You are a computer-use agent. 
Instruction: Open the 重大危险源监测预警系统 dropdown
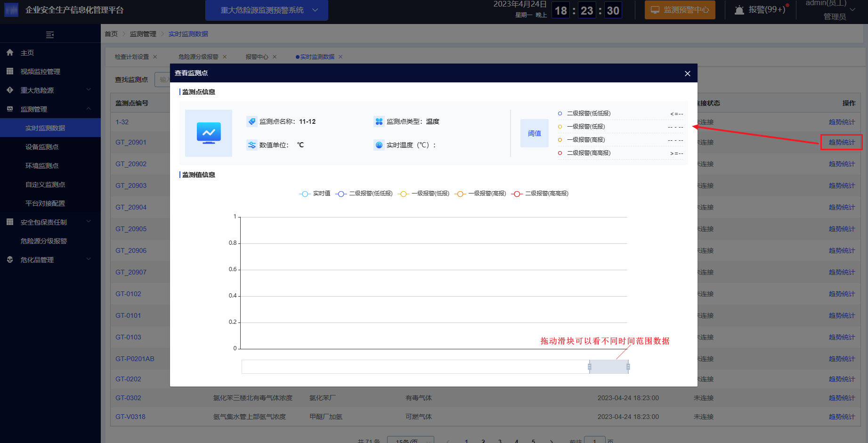point(267,10)
